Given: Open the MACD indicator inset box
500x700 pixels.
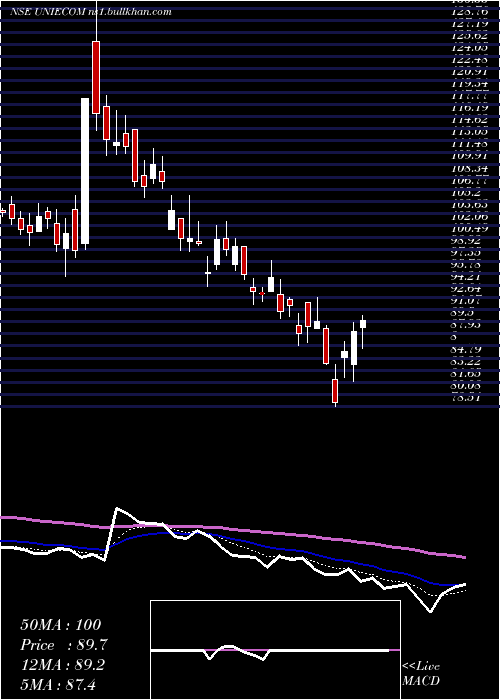Looking at the screenshot, I should click(275, 650).
